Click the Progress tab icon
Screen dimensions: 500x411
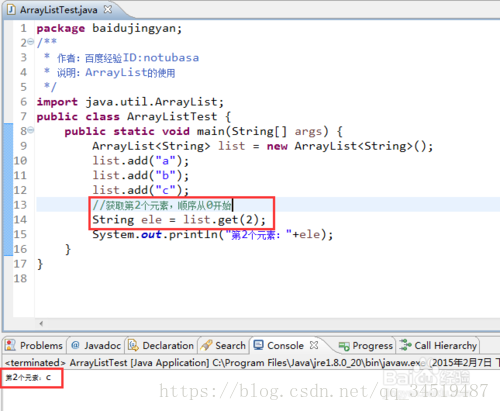point(344,346)
